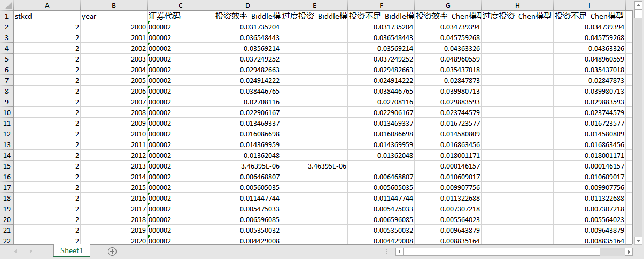
Task: Select cell 3.46395E-06 in column E
Action: point(314,166)
